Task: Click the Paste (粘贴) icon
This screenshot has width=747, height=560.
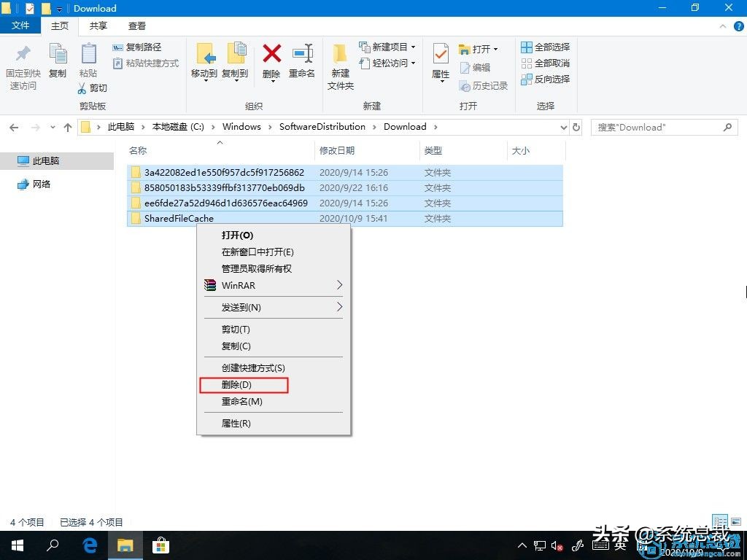Action: tap(88, 58)
